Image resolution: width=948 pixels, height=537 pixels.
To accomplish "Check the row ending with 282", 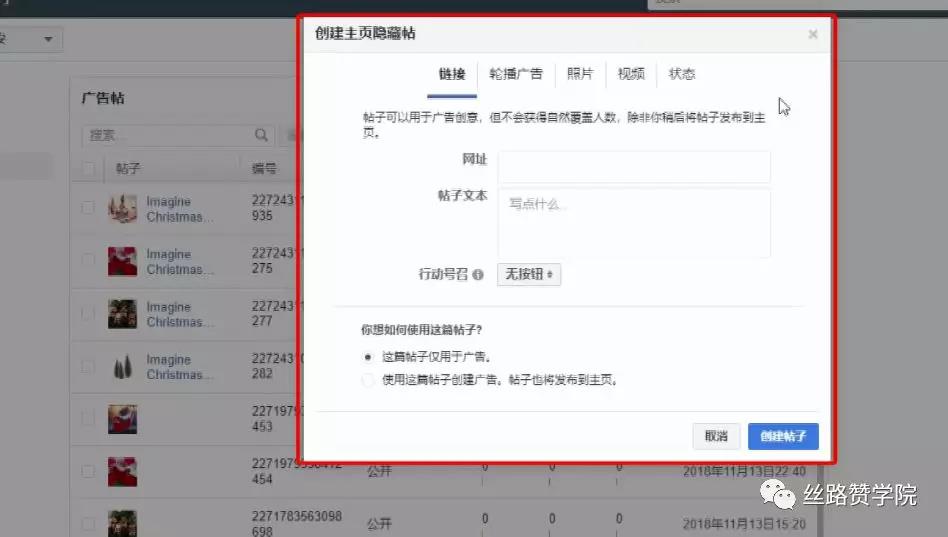I will coord(88,366).
